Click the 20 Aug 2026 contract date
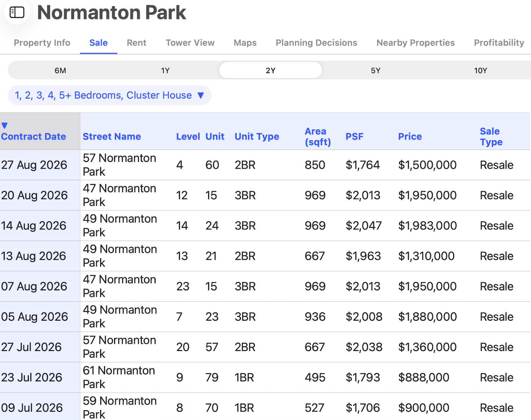Screen dimensions: 531x420 click(x=35, y=195)
